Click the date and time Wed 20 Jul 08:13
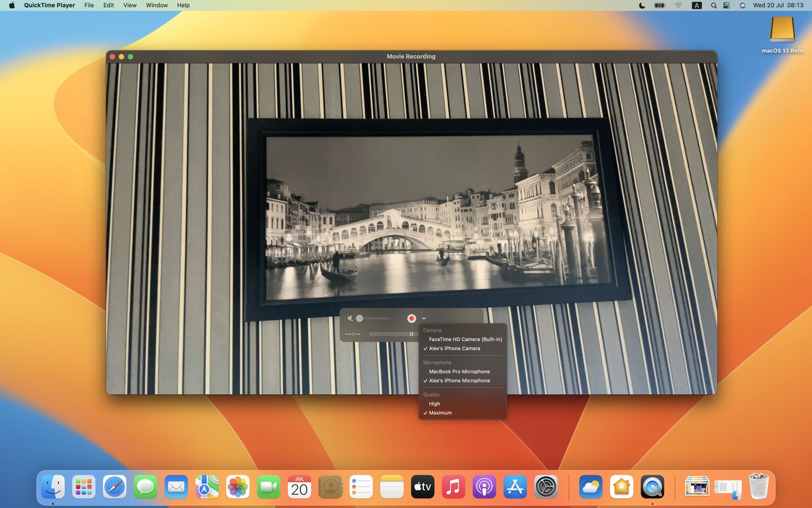Image resolution: width=812 pixels, height=508 pixels. click(778, 5)
